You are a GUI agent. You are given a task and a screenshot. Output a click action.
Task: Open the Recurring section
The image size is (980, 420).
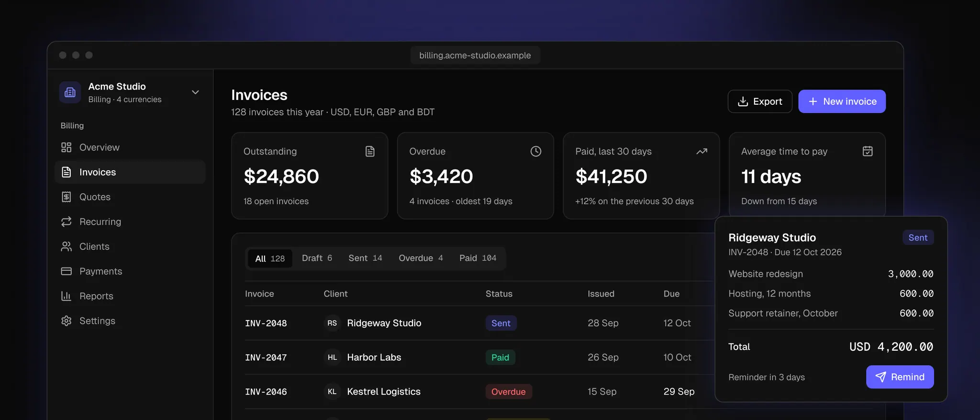click(130, 221)
